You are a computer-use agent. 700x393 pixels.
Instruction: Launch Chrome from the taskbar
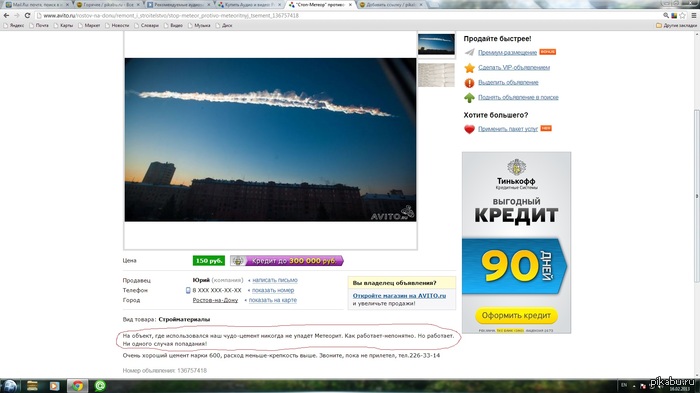77,385
